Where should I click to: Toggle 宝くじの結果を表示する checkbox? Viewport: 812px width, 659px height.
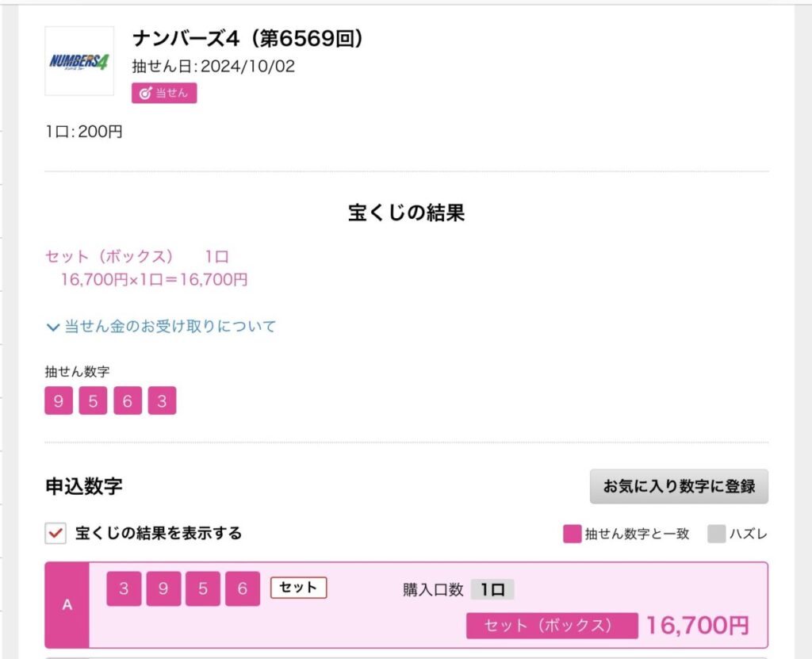[x=56, y=533]
